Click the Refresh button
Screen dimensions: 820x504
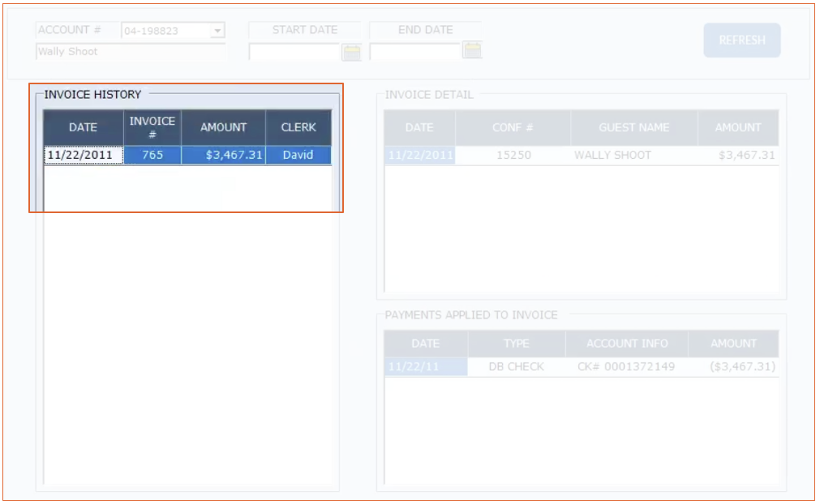tap(741, 41)
